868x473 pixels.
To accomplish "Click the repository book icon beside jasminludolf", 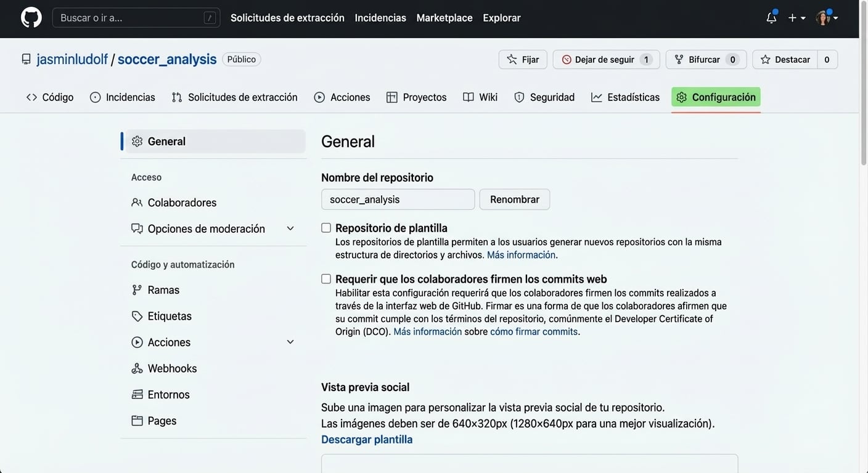I will (x=26, y=59).
